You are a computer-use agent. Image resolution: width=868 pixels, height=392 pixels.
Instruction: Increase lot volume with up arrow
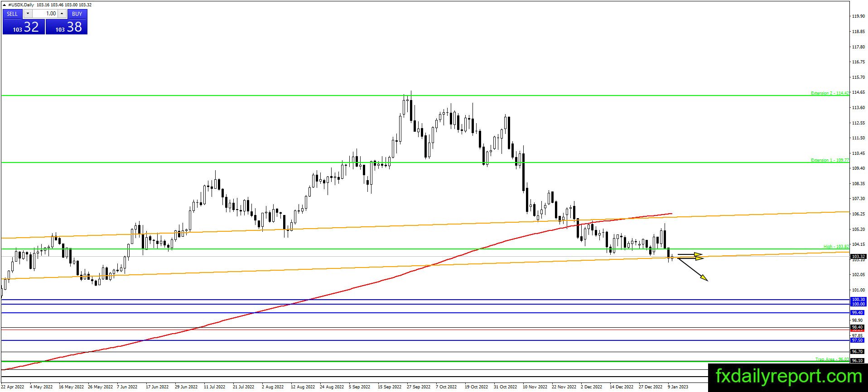pyautogui.click(x=62, y=14)
